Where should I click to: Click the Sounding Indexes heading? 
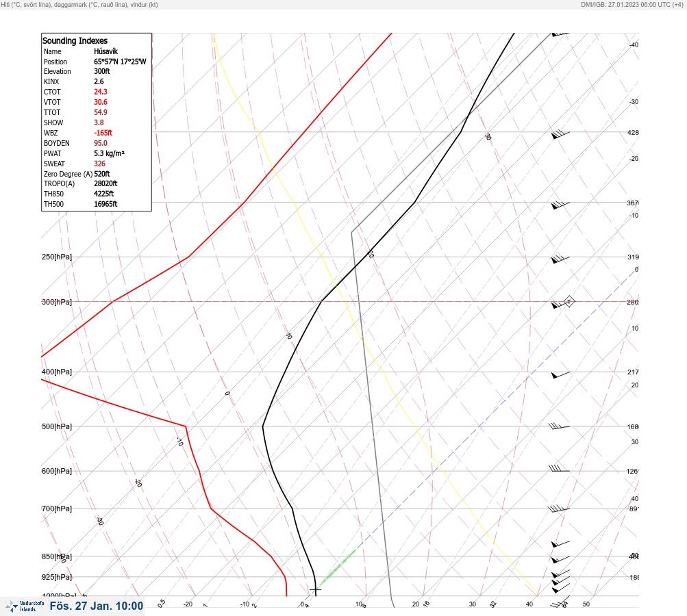[x=75, y=40]
